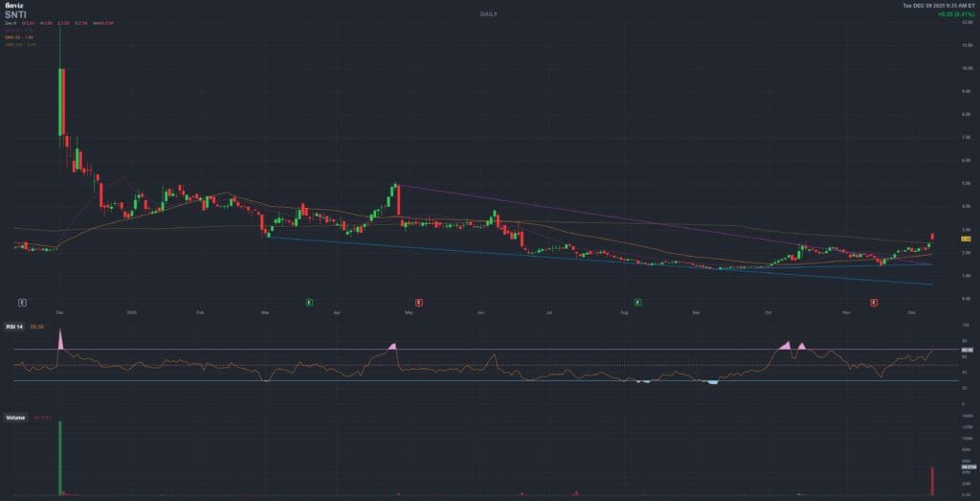Open the green earnings marker before April
The height and width of the screenshot is (501, 980).
click(309, 302)
